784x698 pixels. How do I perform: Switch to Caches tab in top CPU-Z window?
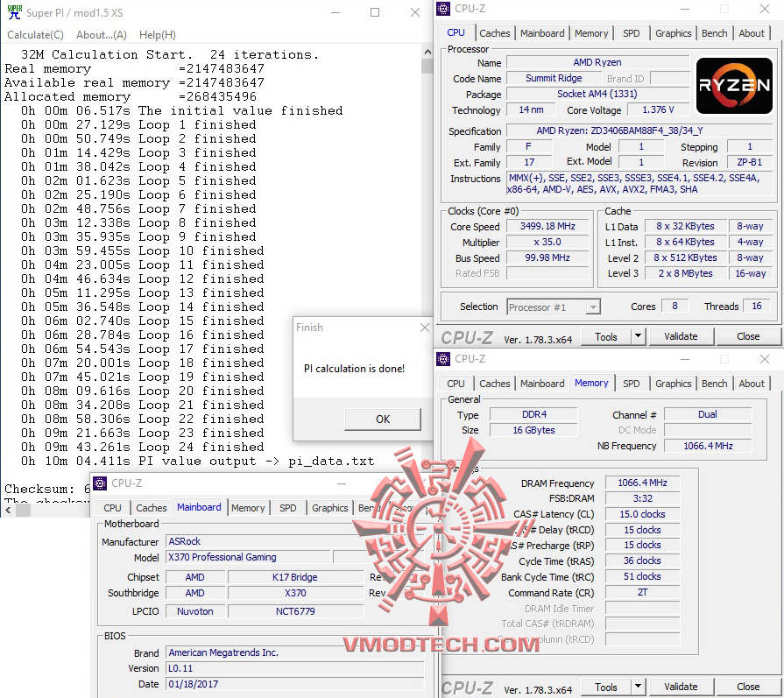pyautogui.click(x=495, y=33)
